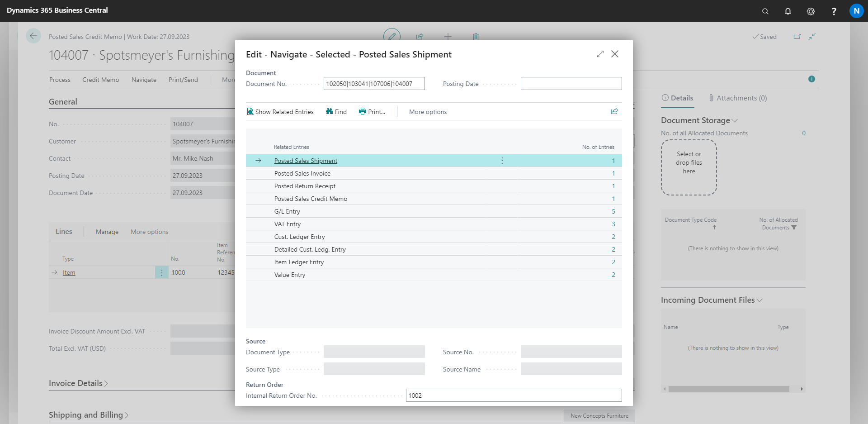The width and height of the screenshot is (868, 424).
Task: Click the horizontal scrollbar in Incoming Files
Action: pos(729,389)
